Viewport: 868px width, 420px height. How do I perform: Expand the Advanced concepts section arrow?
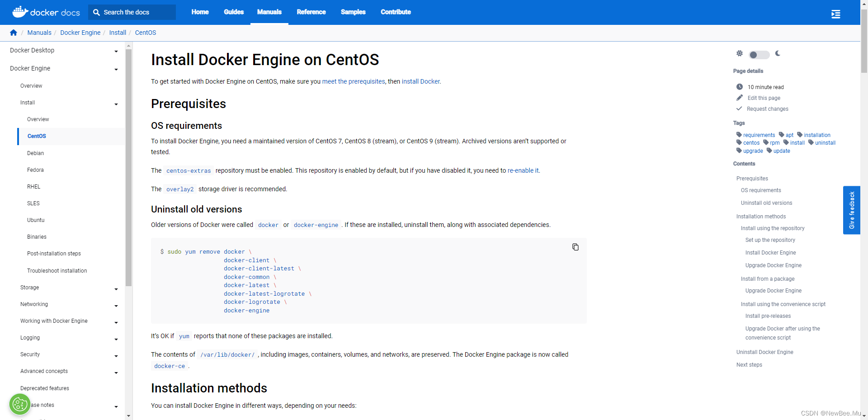tap(116, 373)
